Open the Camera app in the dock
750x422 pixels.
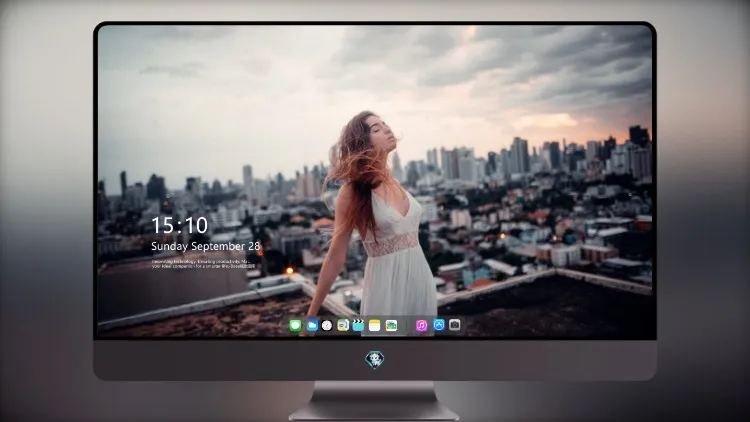click(x=454, y=325)
